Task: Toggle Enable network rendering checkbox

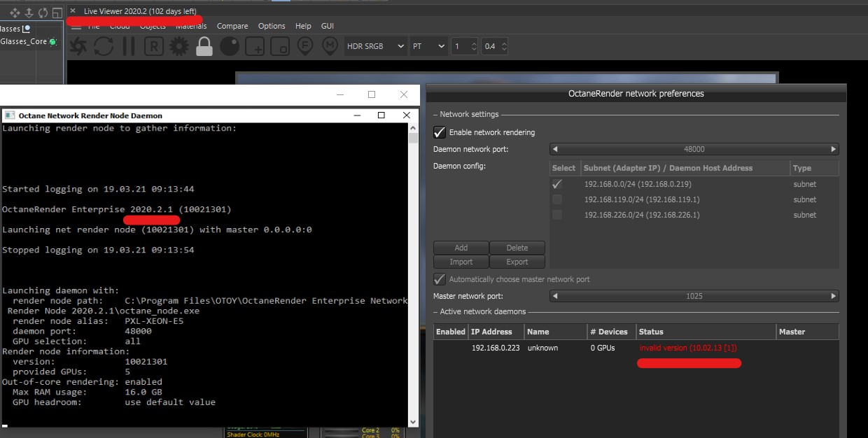Action: tap(440, 132)
